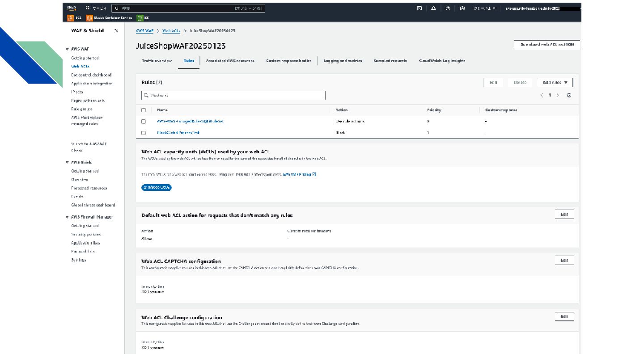Open Global threat dashboard in sidebar

click(x=93, y=205)
